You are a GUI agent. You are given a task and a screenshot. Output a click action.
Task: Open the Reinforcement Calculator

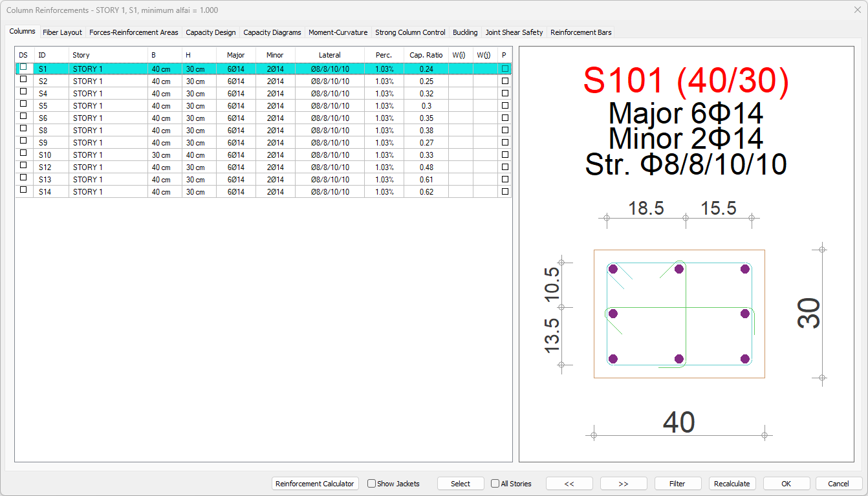coord(315,484)
